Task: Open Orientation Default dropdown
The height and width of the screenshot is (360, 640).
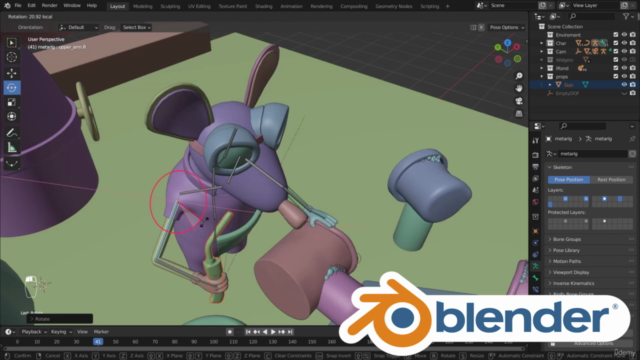Action: point(79,27)
